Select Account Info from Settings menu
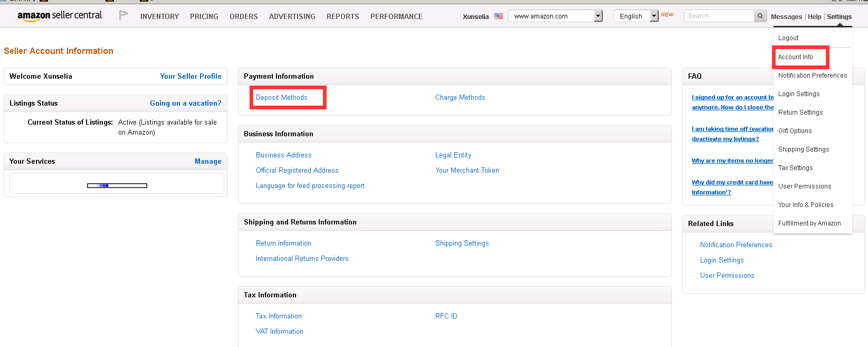The image size is (868, 347). point(795,57)
